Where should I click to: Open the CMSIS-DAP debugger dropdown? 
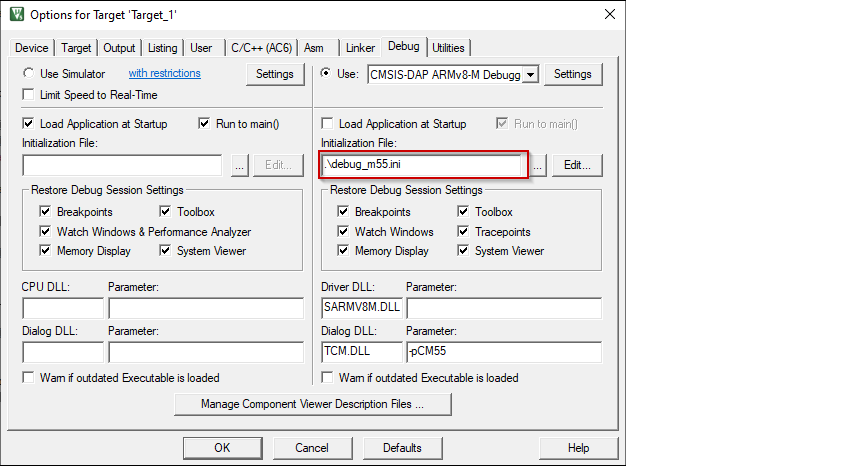click(531, 74)
